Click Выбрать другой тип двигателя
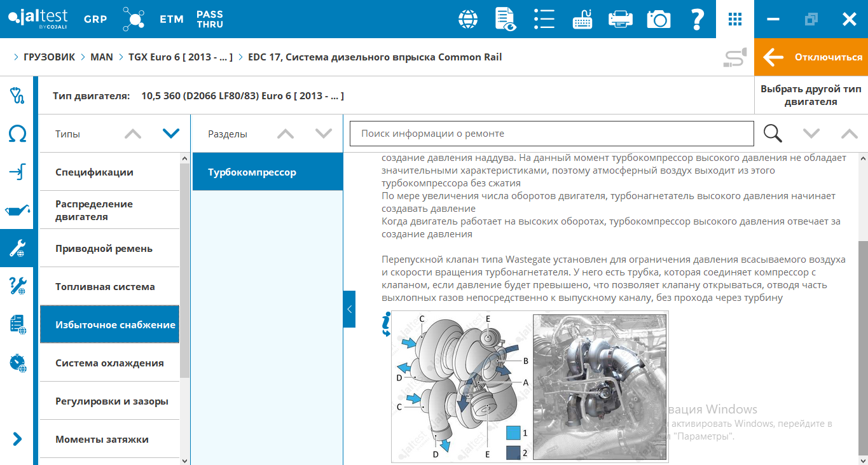 811,95
